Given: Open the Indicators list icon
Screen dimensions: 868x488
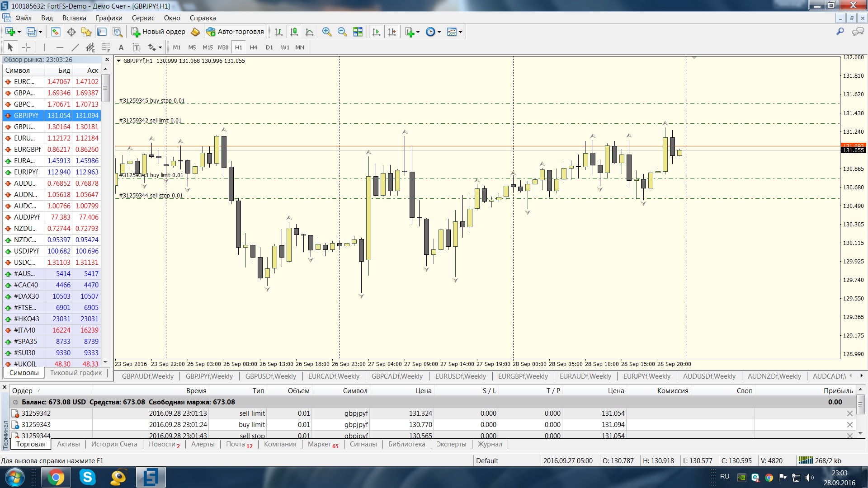Looking at the screenshot, I should [409, 32].
